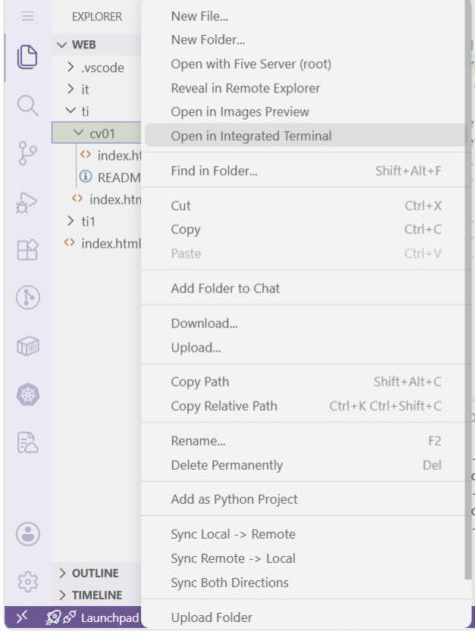Select the README info file icon
This screenshot has width=475, height=632.
coord(85,177)
